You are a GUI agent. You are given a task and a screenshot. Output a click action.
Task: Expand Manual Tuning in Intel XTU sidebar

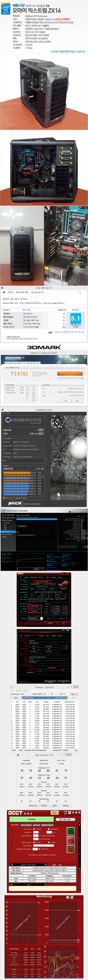click(7, 520)
